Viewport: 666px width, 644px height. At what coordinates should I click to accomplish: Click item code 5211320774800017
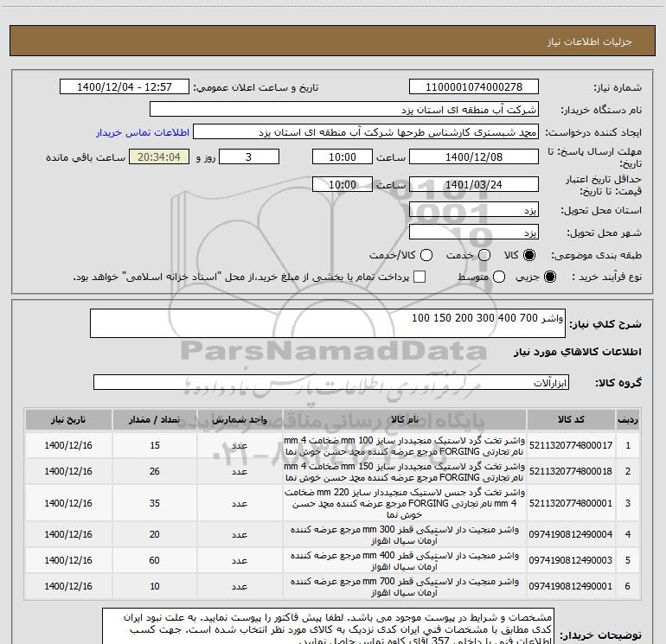571,445
